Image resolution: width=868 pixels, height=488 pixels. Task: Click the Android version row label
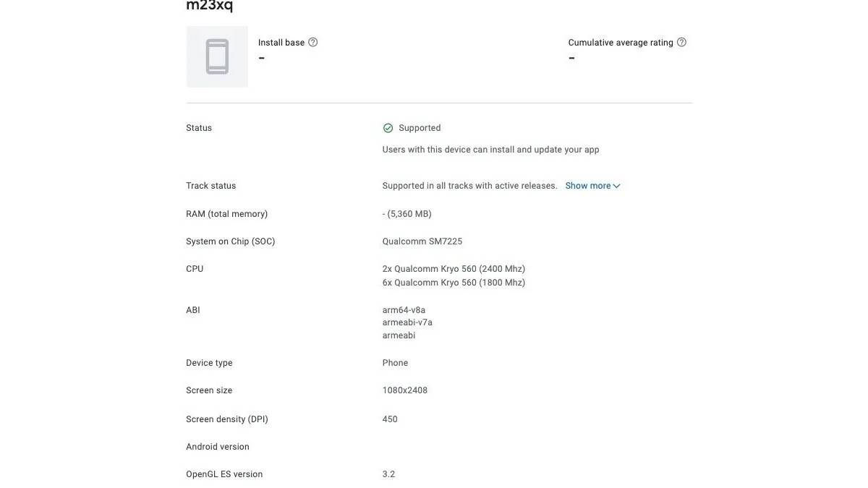coord(218,447)
